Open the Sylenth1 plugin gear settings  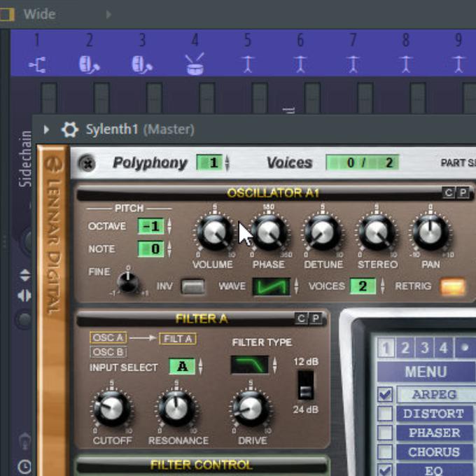point(69,129)
